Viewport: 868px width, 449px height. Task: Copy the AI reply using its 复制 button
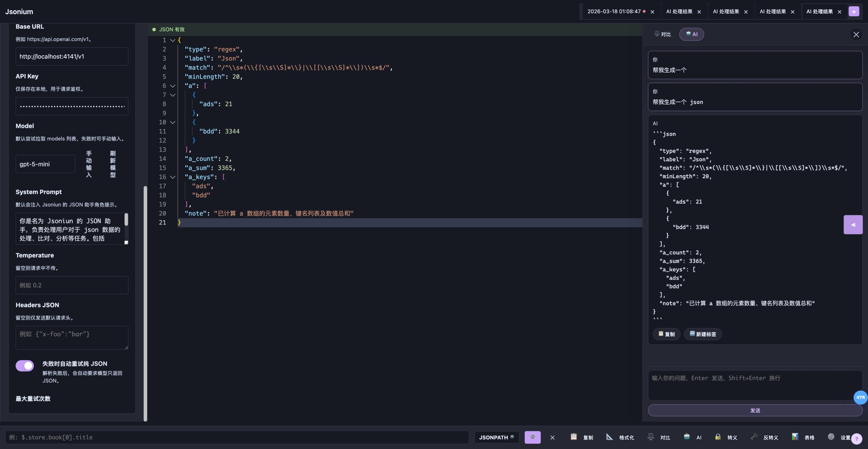[x=667, y=334]
